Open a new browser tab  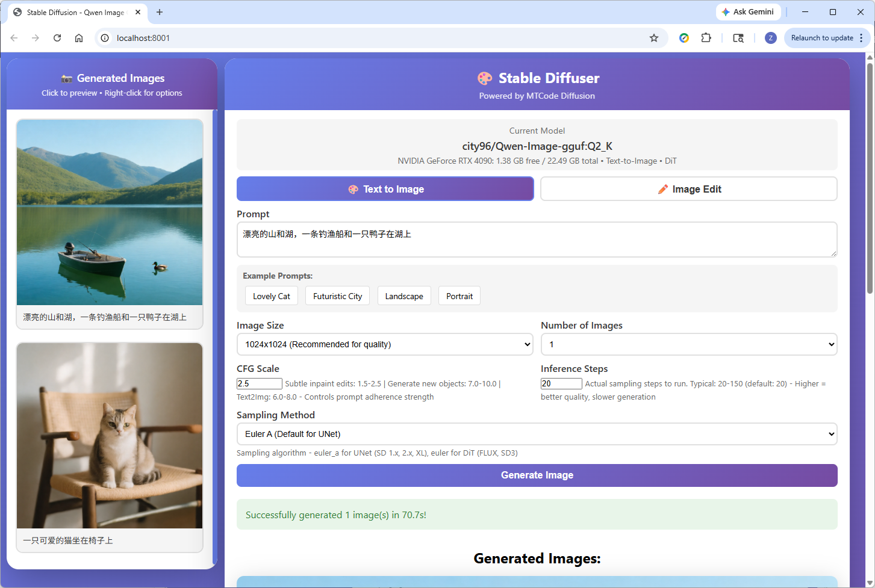pos(160,12)
